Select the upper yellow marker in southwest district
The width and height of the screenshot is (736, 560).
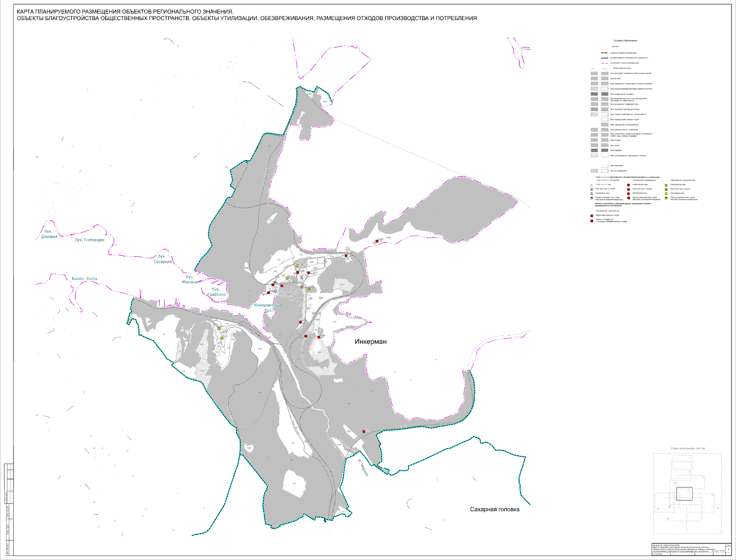pos(219,329)
